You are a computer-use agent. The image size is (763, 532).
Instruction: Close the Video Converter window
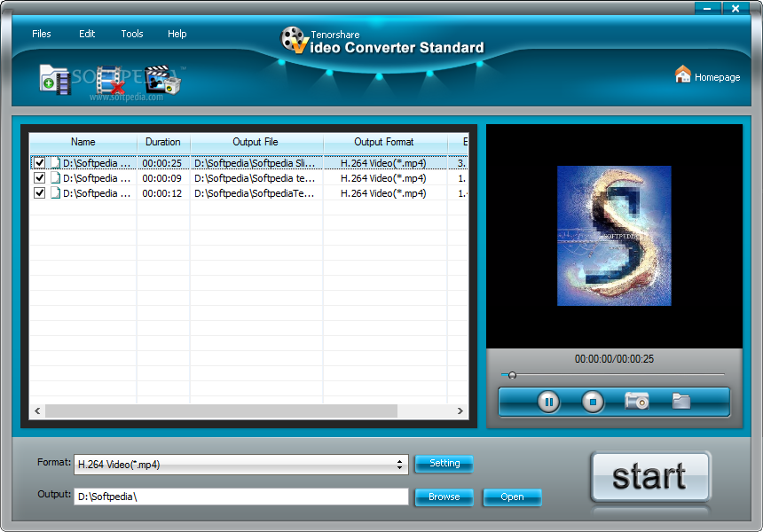pos(735,8)
